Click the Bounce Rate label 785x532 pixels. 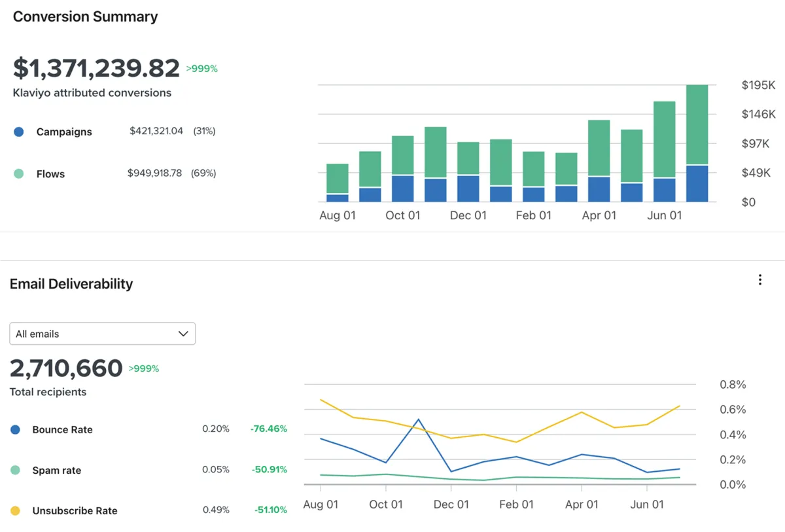click(62, 430)
